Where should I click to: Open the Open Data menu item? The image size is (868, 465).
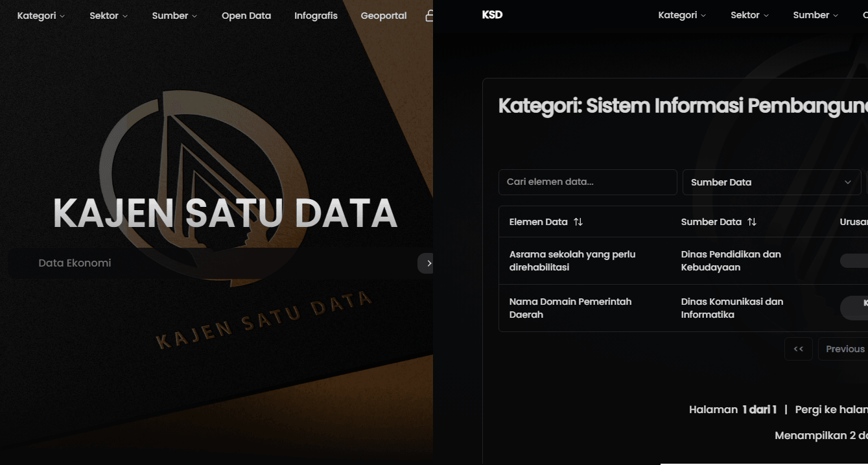(x=246, y=16)
